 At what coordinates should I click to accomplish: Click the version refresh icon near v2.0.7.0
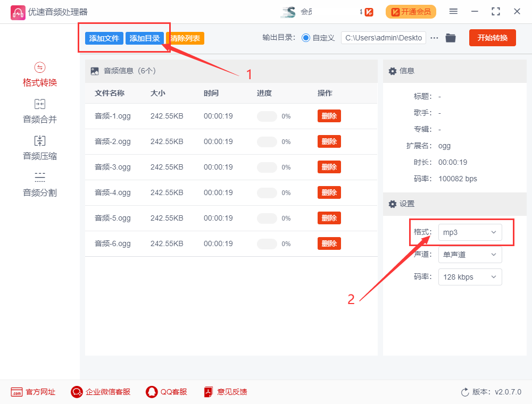pyautogui.click(x=465, y=392)
